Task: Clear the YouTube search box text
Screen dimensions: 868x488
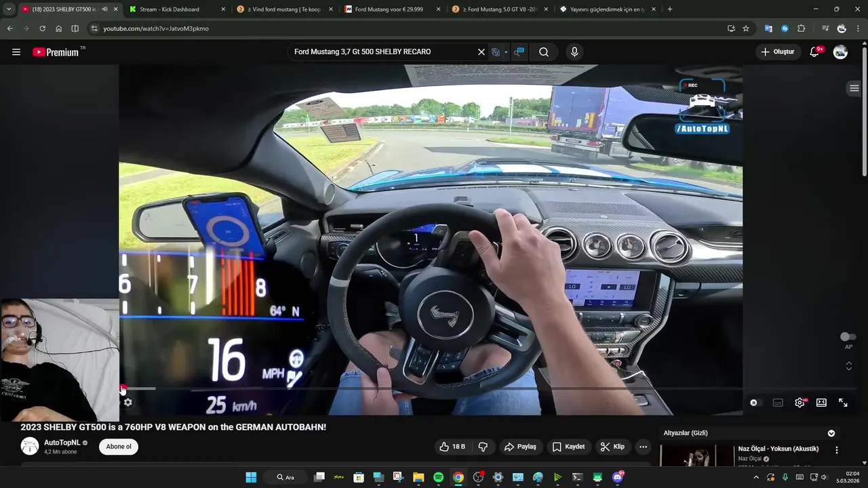Action: [x=481, y=52]
